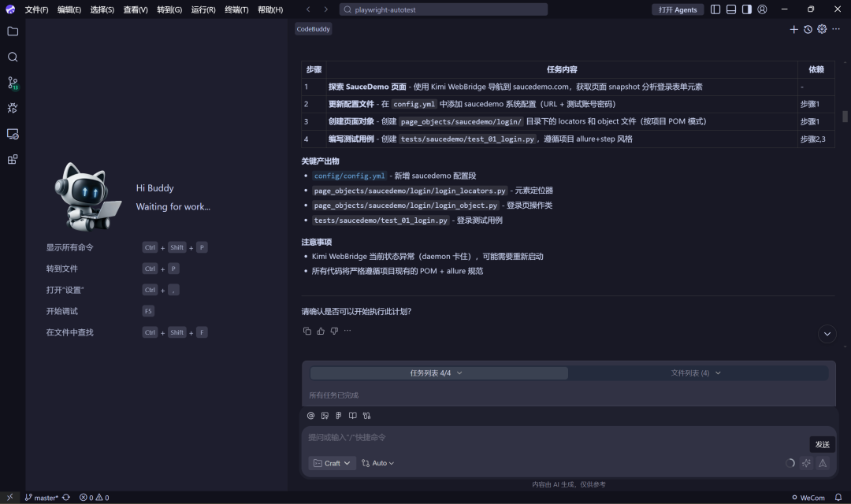
Task: Click 显示所有命令 shortcut label
Action: pos(69,247)
